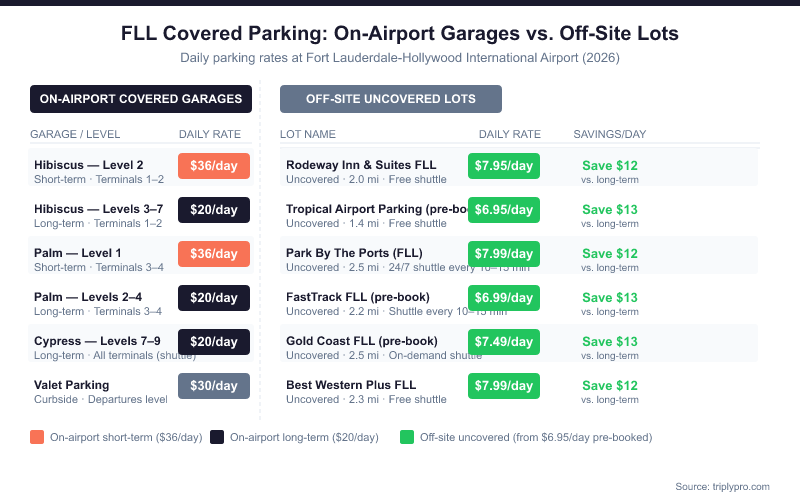Click the Tropical Airport Parking $6.95/day badge

(x=504, y=210)
